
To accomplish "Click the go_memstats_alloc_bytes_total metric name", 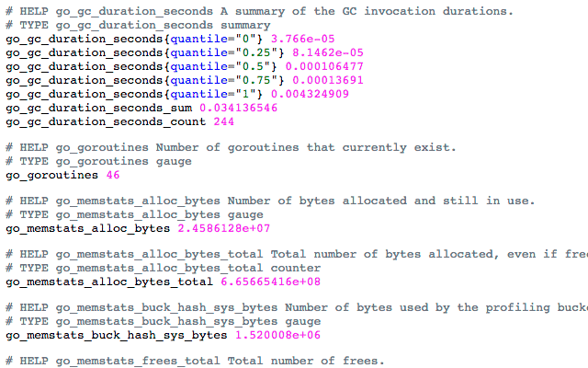I will (109, 282).
